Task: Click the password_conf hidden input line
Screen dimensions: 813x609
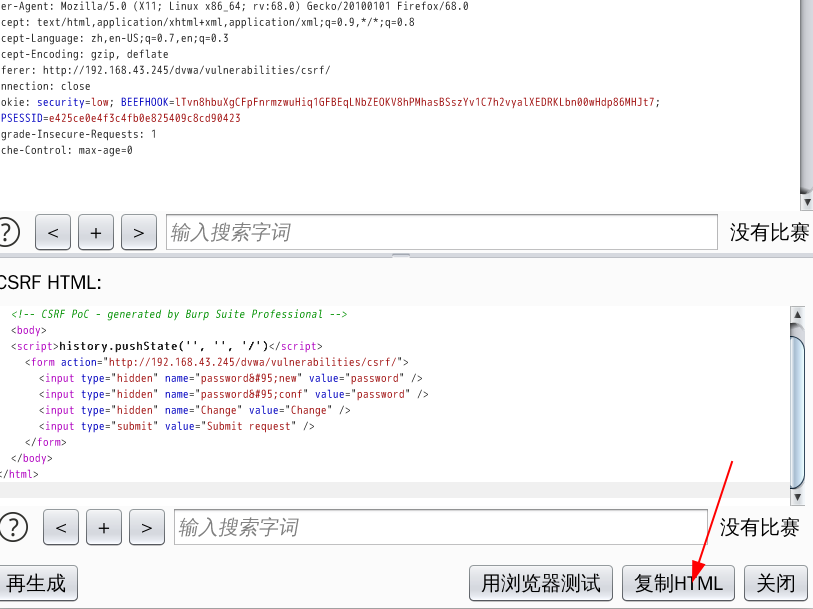Action: point(234,394)
